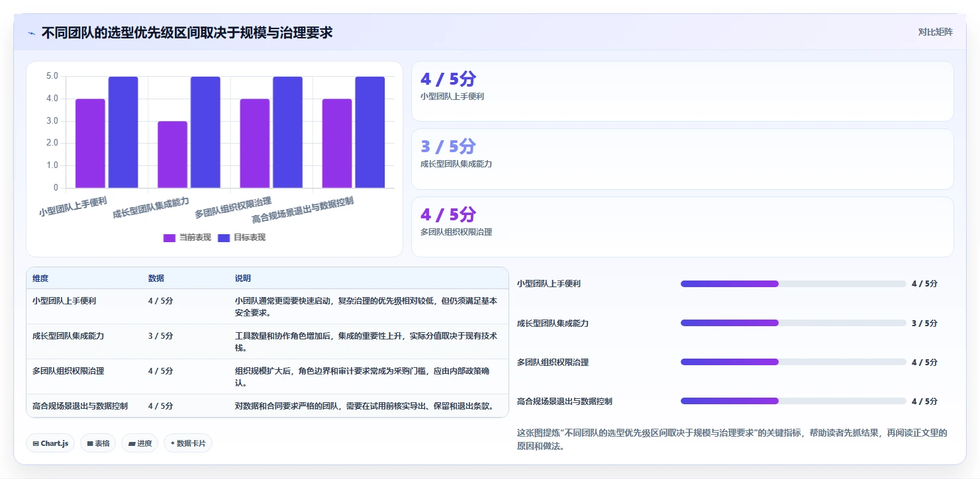Select the blue 目标表现 bar for 成长型团队集成能力
Viewport: 980px width, 479px height.
tap(205, 132)
